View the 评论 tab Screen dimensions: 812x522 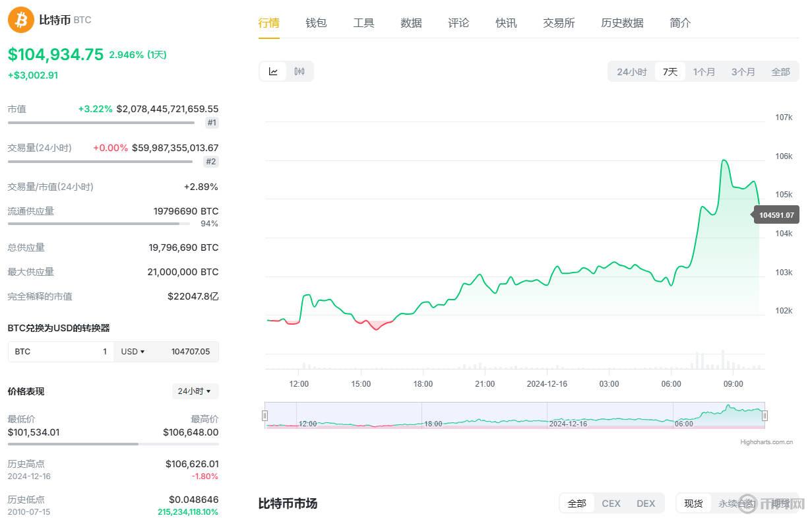(x=458, y=22)
